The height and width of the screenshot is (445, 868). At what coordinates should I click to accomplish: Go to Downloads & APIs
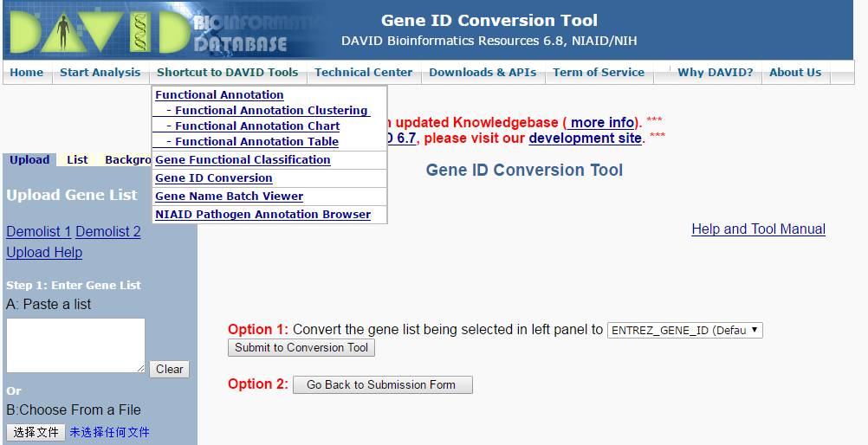click(x=483, y=73)
